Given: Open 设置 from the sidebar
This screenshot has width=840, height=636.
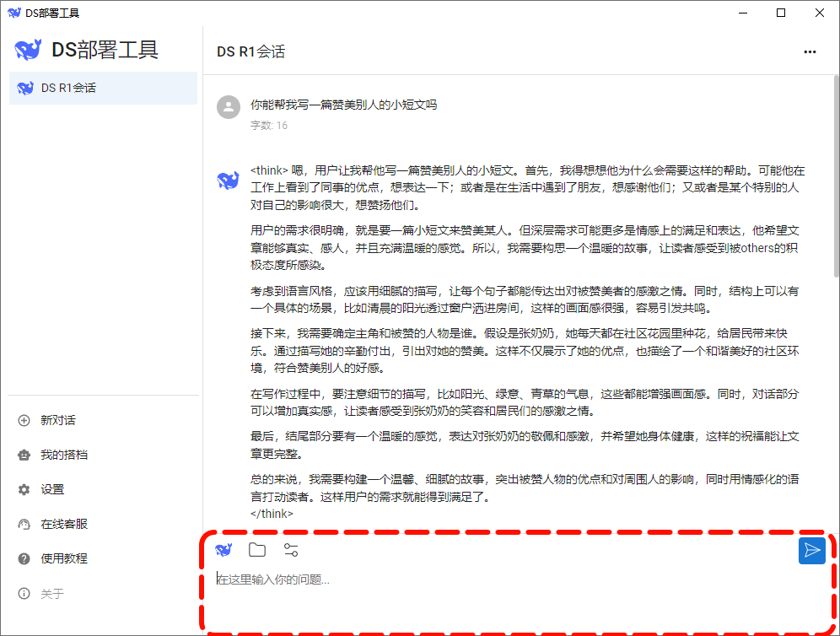Looking at the screenshot, I should [x=52, y=489].
